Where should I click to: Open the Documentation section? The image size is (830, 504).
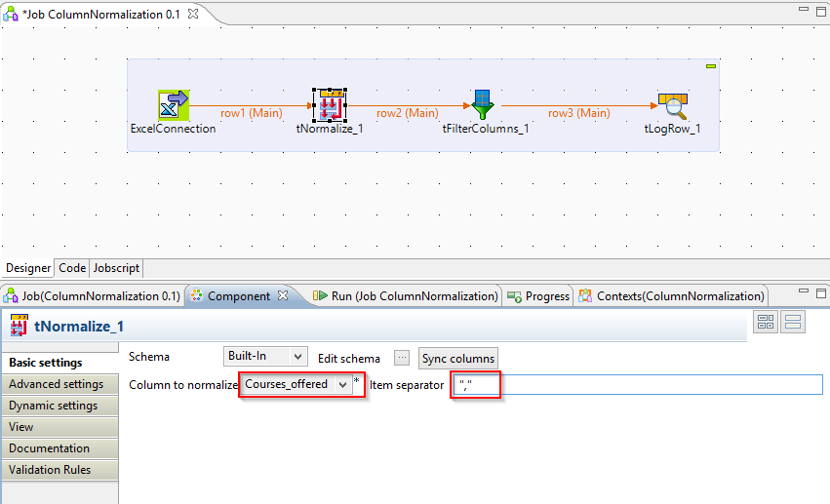(x=59, y=448)
